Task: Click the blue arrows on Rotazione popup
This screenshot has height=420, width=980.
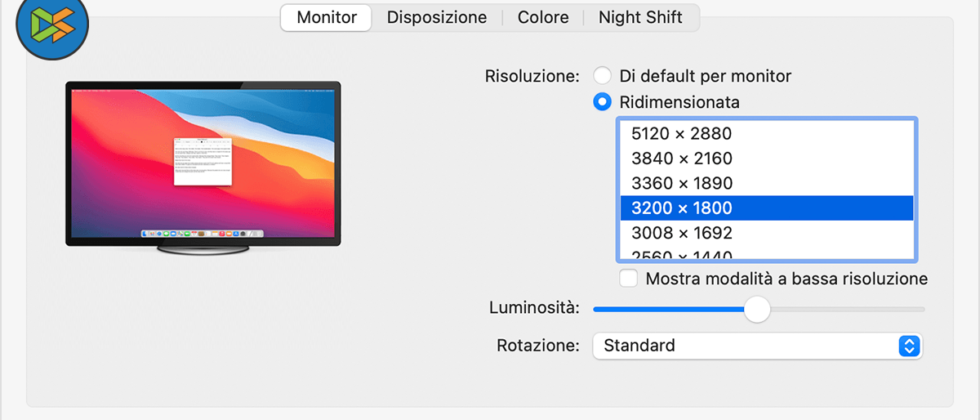Action: click(908, 346)
